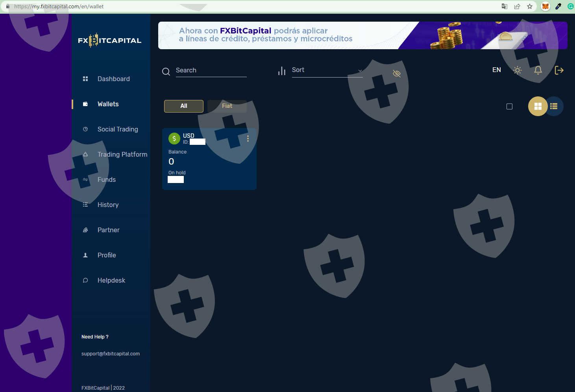The height and width of the screenshot is (392, 575).
Task: Click the Funds transfer arrows icon
Action: [85, 179]
